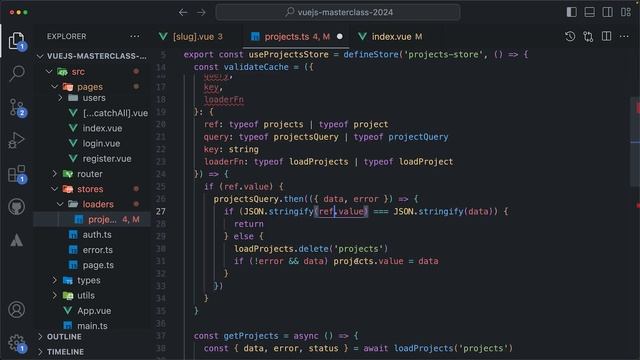Screen dimensions: 640x360
Task: Open Source Control view in activity bar
Action: (x=17, y=108)
